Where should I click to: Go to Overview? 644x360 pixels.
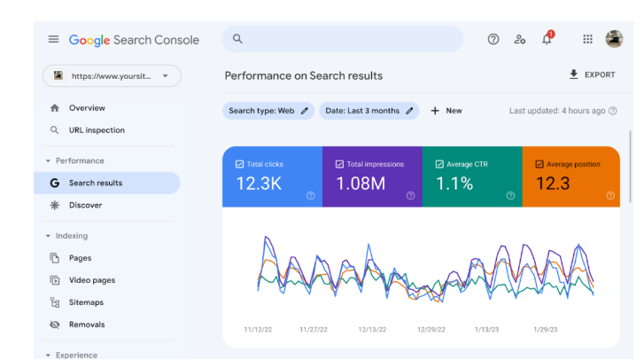87,108
